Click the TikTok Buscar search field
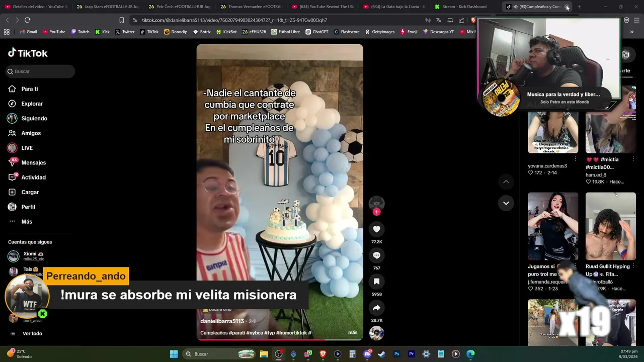 [x=40, y=71]
